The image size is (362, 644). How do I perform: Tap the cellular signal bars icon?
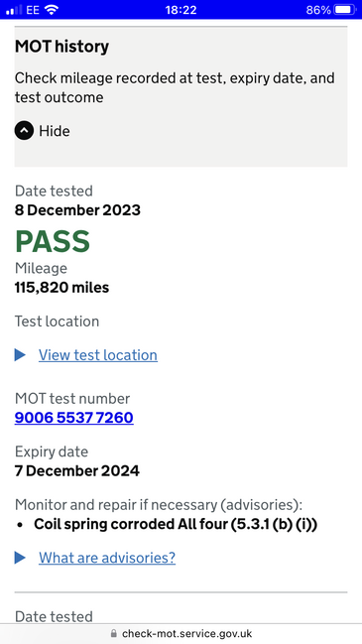(14, 10)
